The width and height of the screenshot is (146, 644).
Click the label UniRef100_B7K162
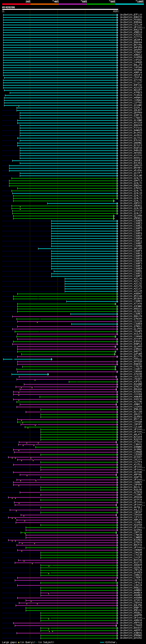tap(131, 140)
